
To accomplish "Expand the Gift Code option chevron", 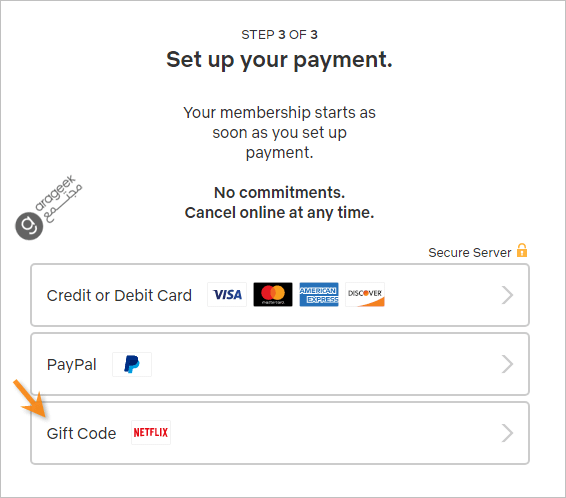I will [x=507, y=433].
